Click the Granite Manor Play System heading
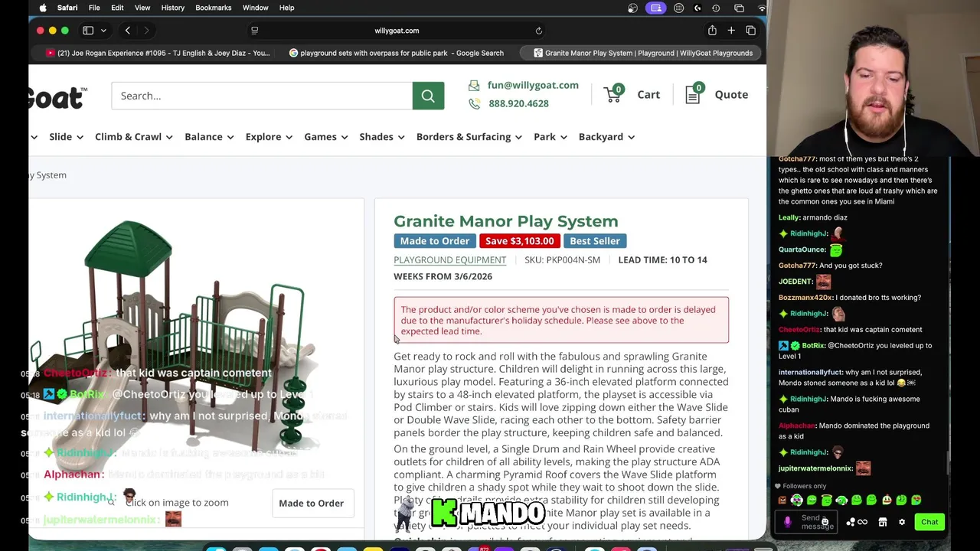The width and height of the screenshot is (980, 551). pos(506,221)
